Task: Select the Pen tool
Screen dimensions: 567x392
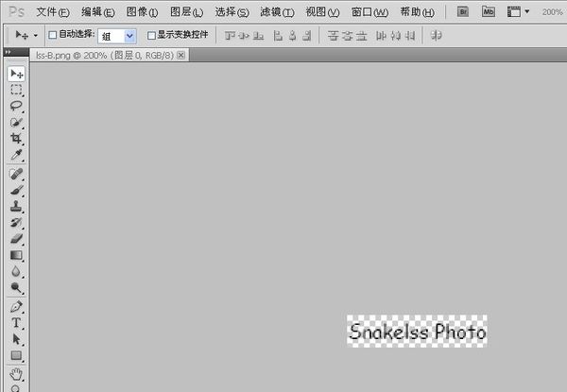Action: [16, 307]
